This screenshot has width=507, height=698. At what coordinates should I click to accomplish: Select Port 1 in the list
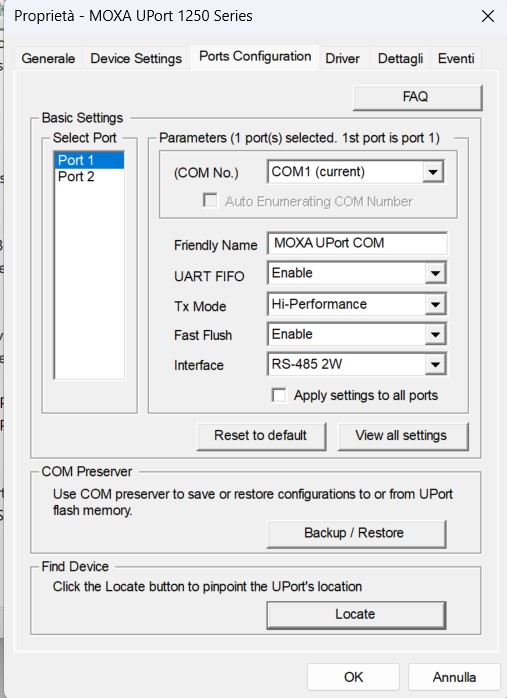pos(89,160)
